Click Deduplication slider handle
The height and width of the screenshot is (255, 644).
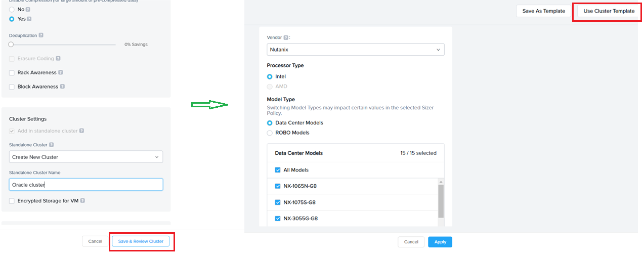point(11,45)
